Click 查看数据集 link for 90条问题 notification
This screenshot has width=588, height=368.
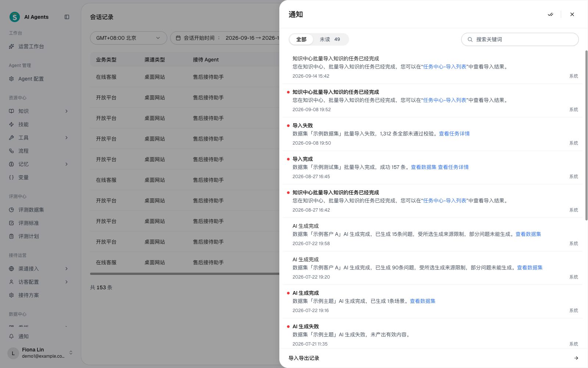click(x=530, y=268)
